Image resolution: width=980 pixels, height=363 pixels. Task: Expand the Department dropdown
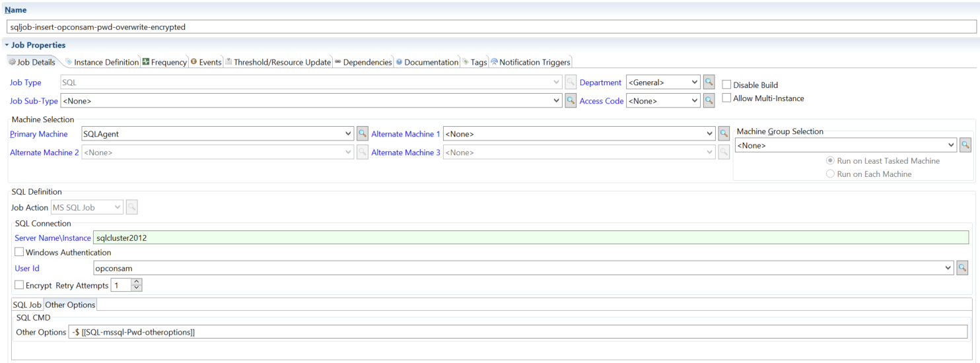click(694, 82)
